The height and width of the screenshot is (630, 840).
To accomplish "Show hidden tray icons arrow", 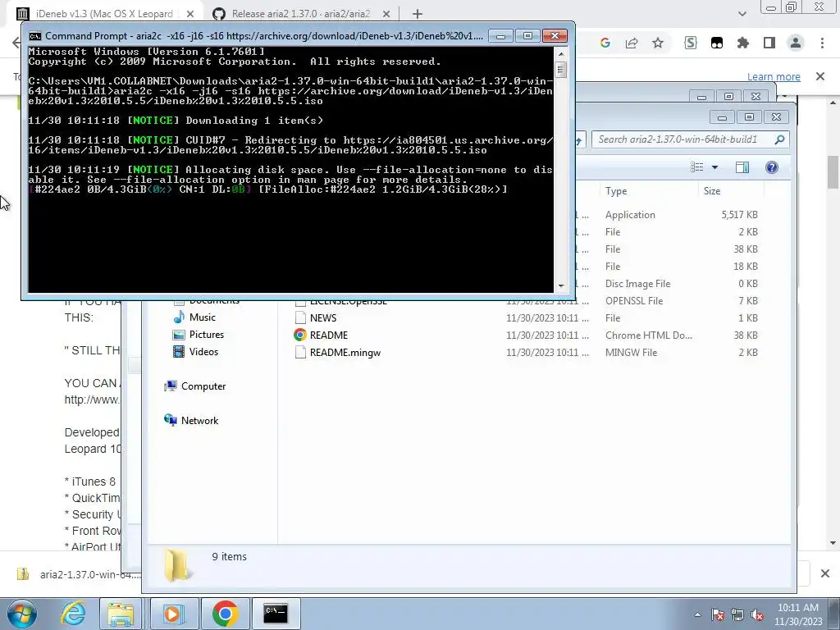I will [x=697, y=614].
